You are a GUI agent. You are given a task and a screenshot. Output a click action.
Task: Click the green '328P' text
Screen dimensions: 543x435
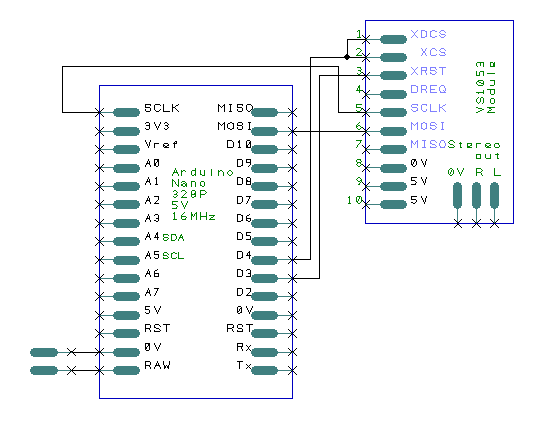coord(189,194)
